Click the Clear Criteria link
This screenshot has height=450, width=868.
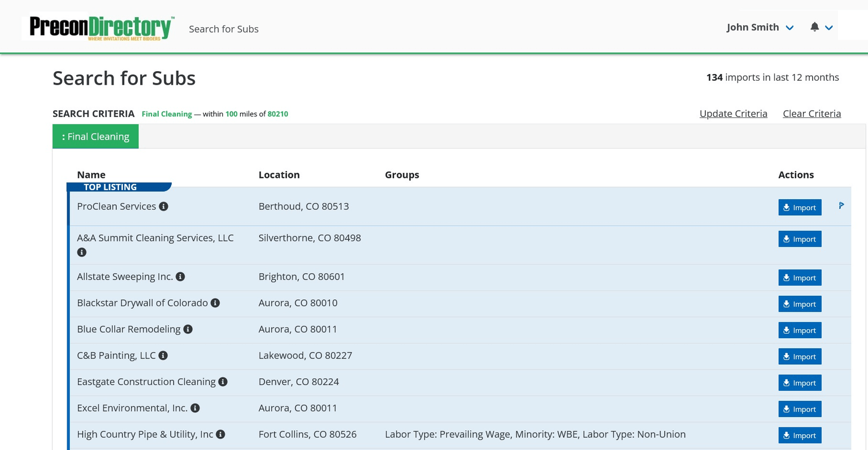811,113
